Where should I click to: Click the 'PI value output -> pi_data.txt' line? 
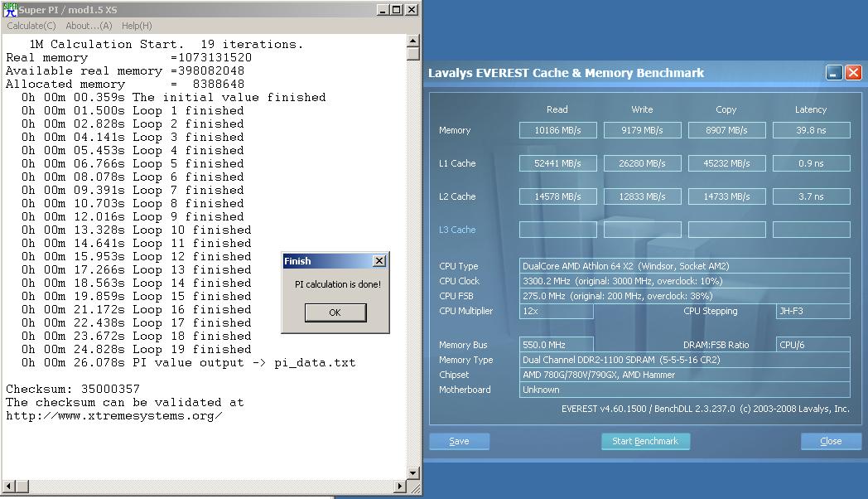coord(188,362)
